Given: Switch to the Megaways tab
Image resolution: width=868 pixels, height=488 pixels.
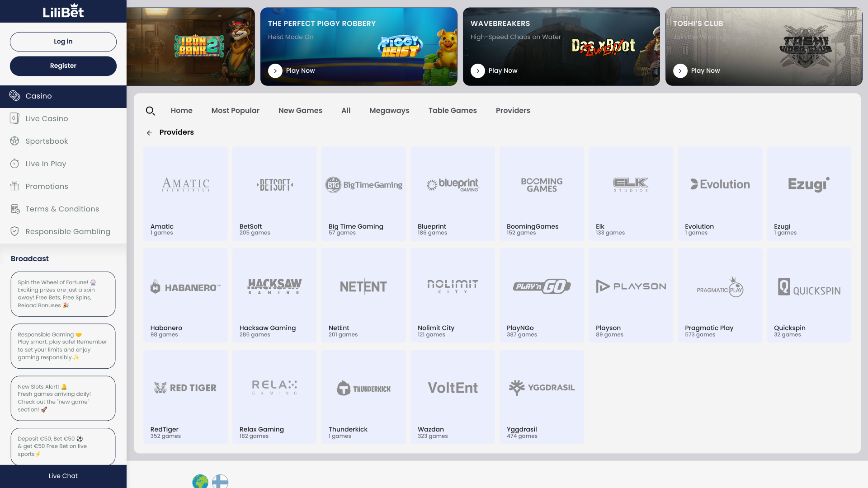Looking at the screenshot, I should click(389, 110).
